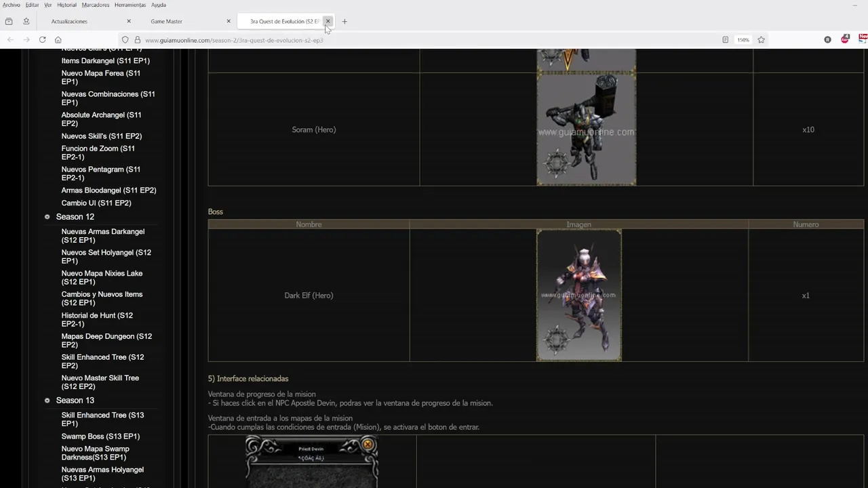Open the R extension icon
Viewport: 868px width, 488px height.
(x=827, y=40)
